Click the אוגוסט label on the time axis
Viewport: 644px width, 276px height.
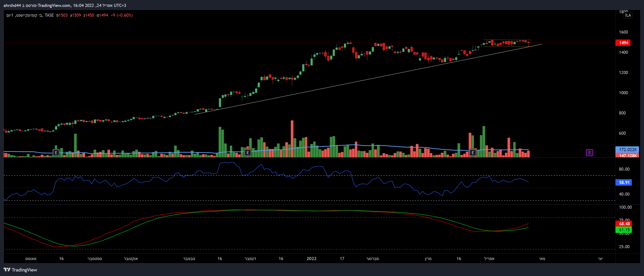click(31, 259)
